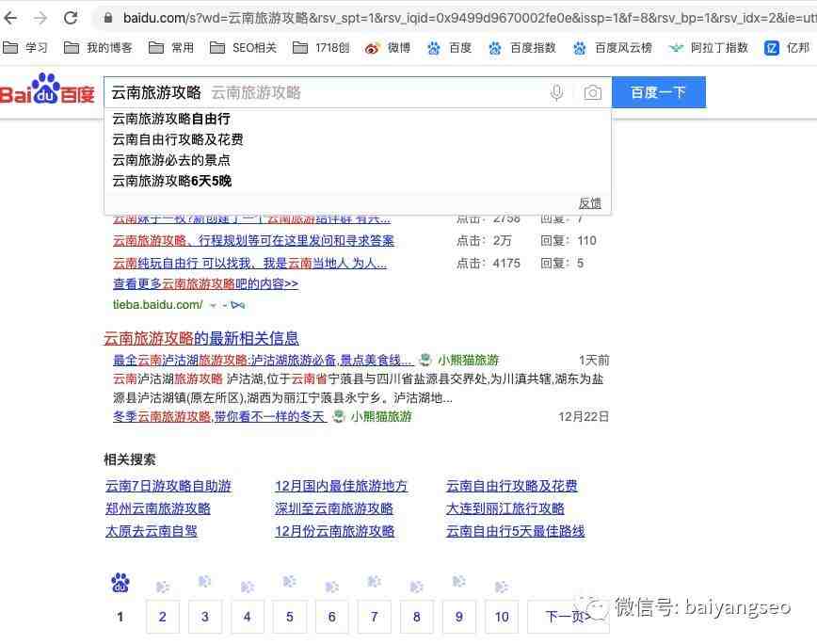This screenshot has width=817, height=644.
Task: Select suggestion 云南旅游攻略自由行
Action: 170,119
